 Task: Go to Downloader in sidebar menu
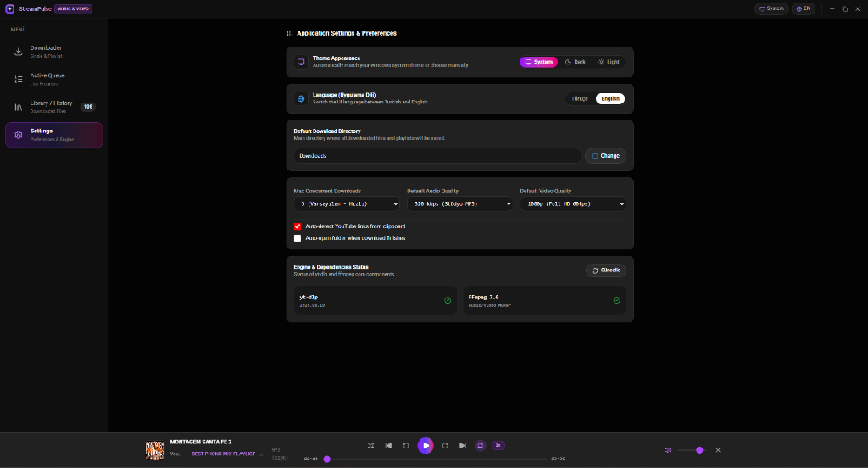click(53, 52)
